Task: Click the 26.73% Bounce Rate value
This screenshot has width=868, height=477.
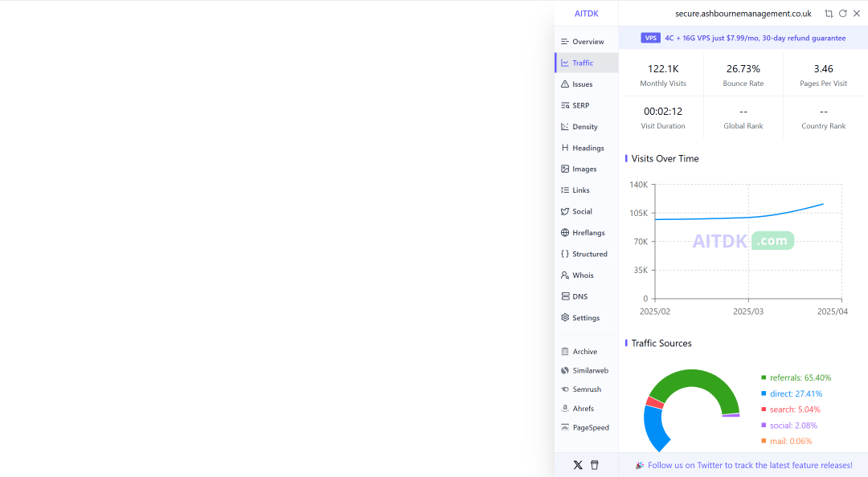Action: tap(743, 68)
